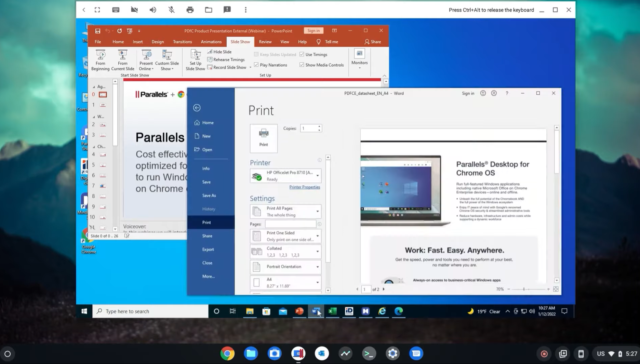Select slide 4 thumbnail in PowerPoint
The width and height of the screenshot is (640, 364).
(x=103, y=154)
